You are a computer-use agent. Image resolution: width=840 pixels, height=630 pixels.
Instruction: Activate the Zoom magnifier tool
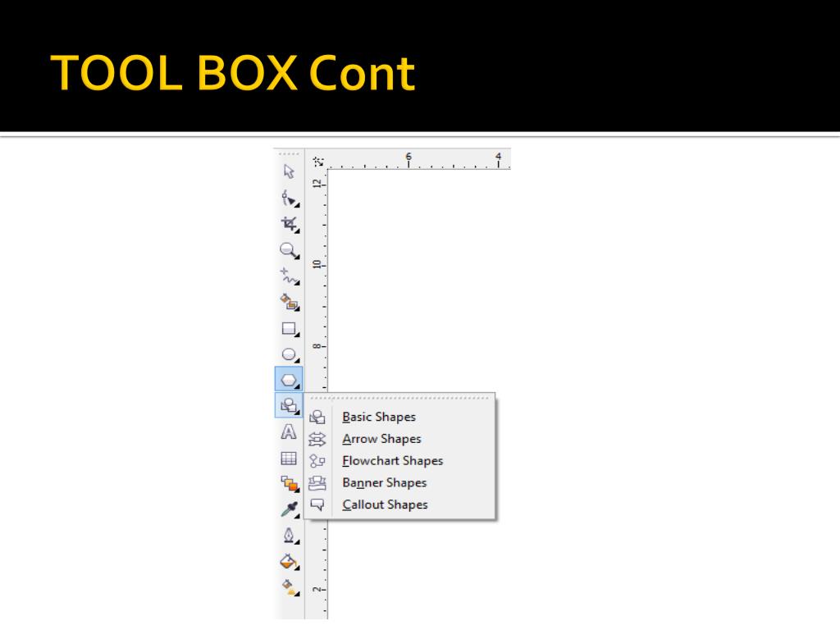pyautogui.click(x=290, y=250)
